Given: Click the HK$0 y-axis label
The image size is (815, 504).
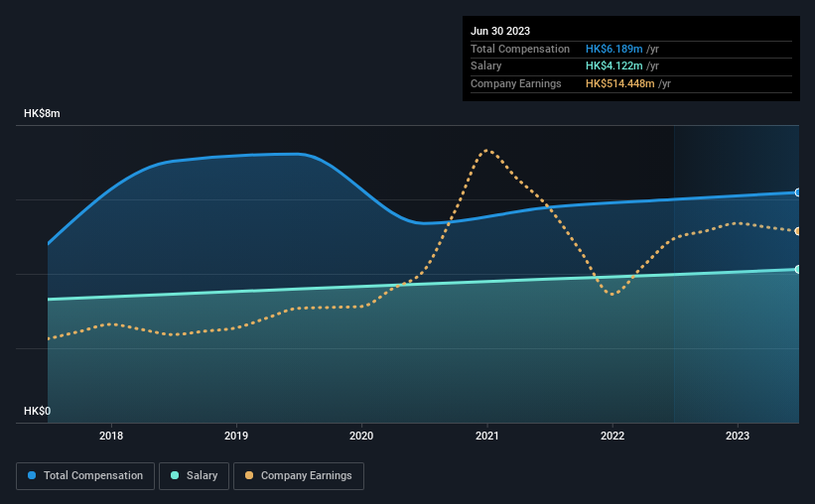Looking at the screenshot, I should coord(37,411).
